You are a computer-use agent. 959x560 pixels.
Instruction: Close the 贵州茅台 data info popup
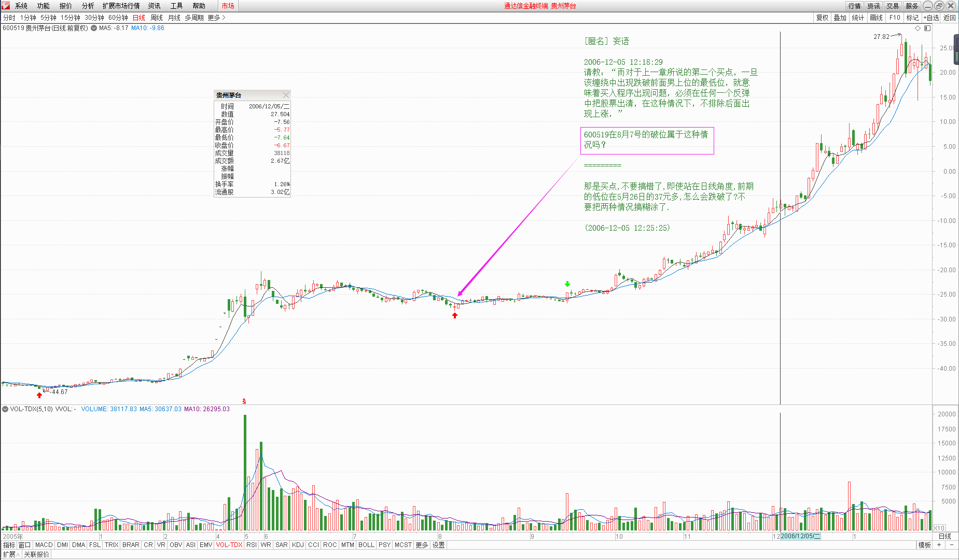286,95
